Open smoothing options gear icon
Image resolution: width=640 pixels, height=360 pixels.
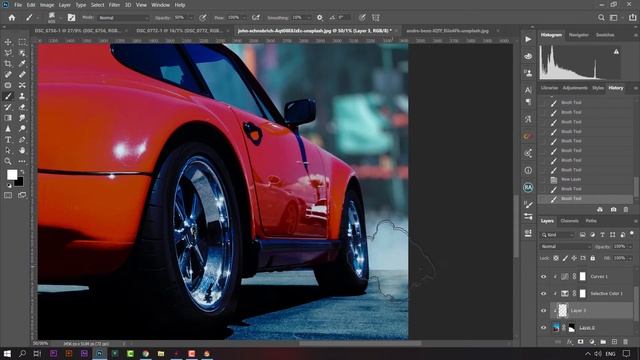(320, 18)
